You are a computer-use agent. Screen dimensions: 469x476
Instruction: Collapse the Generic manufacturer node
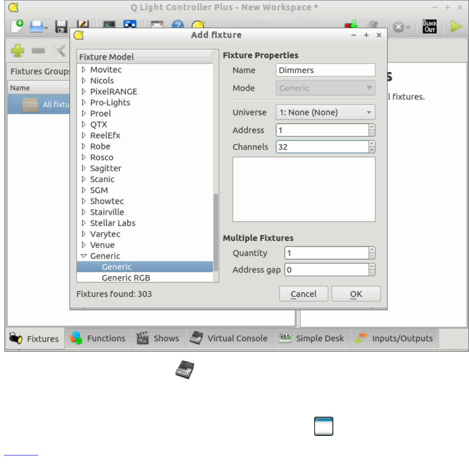click(x=83, y=256)
